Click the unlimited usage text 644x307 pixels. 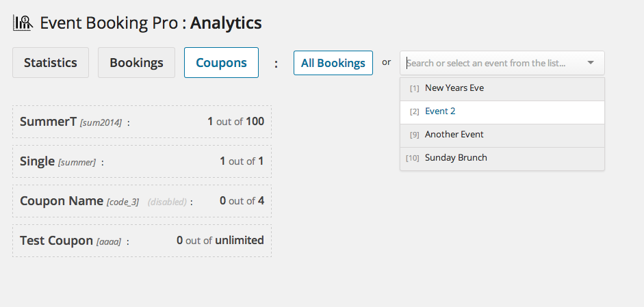coord(240,240)
